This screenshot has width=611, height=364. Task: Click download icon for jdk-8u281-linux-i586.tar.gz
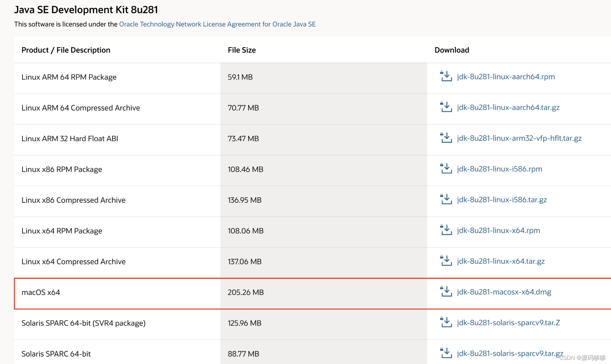tap(446, 199)
